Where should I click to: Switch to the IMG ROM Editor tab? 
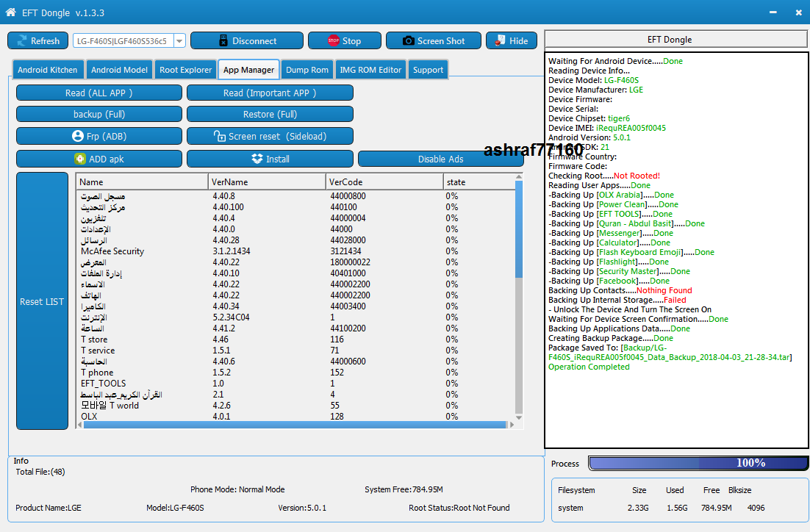[370, 70]
